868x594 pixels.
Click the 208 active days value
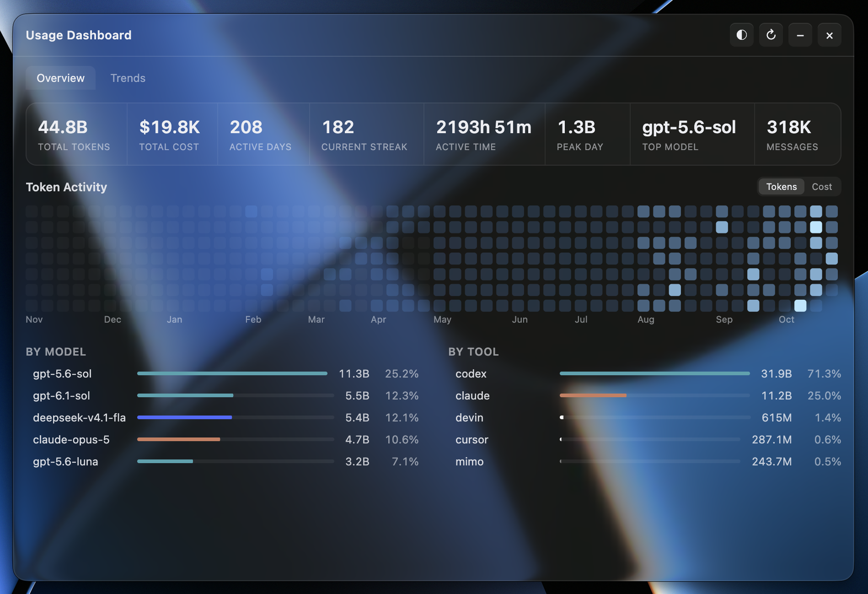(x=246, y=127)
